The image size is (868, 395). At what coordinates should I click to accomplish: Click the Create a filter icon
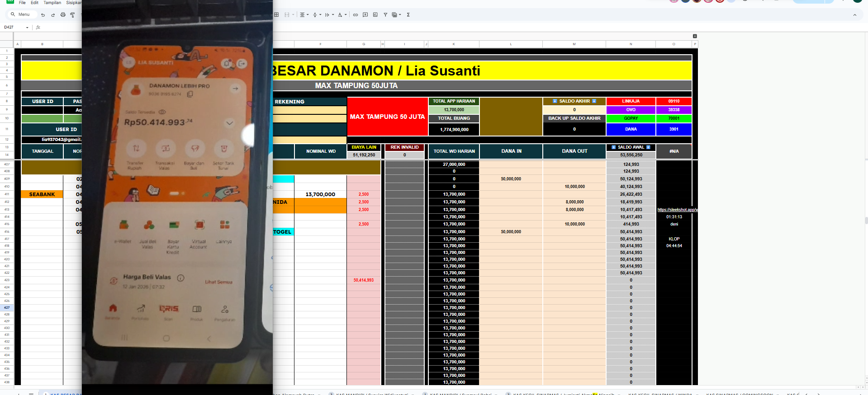click(x=385, y=15)
